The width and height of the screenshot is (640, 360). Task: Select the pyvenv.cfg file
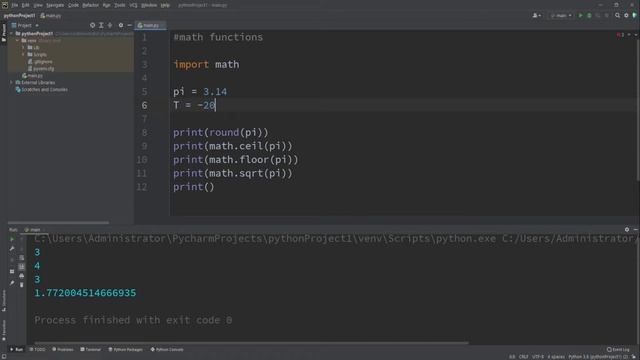click(41, 69)
